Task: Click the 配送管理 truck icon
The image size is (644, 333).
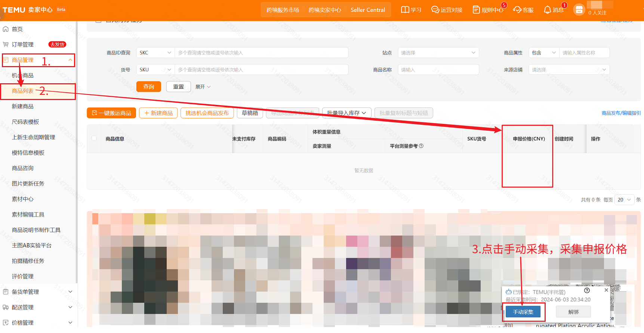Action: pos(6,307)
